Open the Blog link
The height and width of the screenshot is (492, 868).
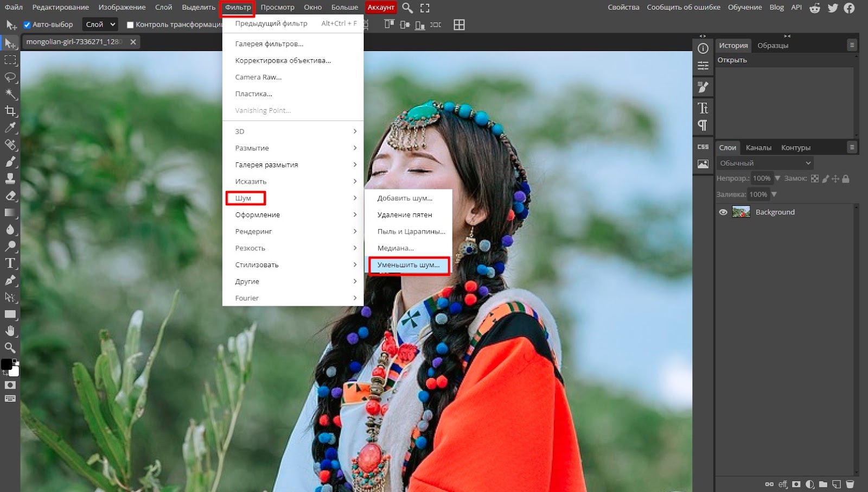click(x=776, y=7)
